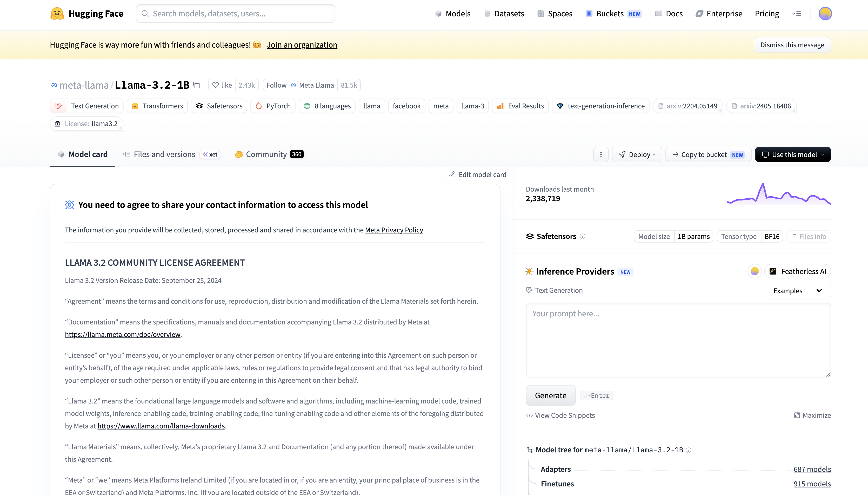This screenshot has width=868, height=495.
Task: Open Docs in top navigation
Action: pos(669,14)
